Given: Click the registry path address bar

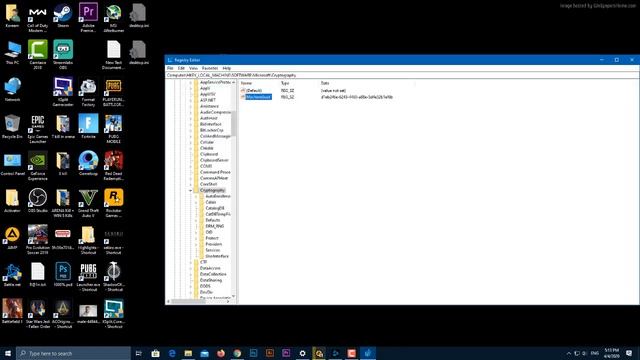Looking at the screenshot, I should coord(402,75).
